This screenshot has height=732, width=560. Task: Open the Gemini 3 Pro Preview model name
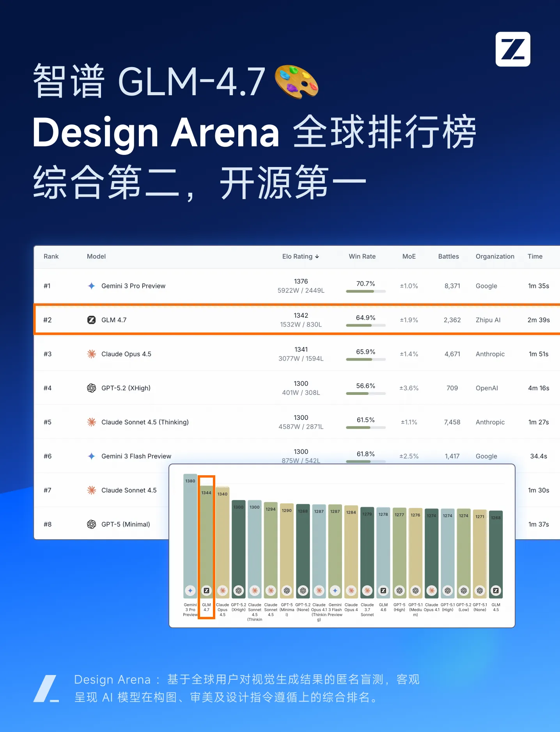coord(133,286)
